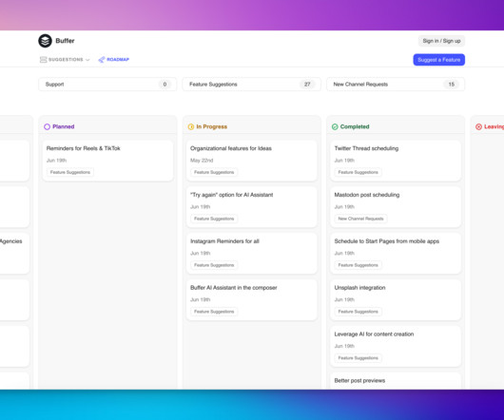Click the red Leaving status icon

478,126
